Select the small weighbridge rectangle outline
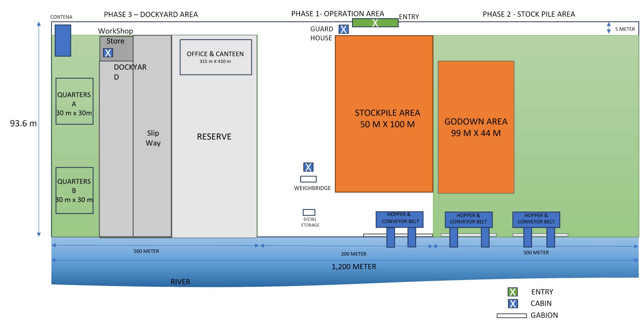644x325 pixels. click(308, 179)
